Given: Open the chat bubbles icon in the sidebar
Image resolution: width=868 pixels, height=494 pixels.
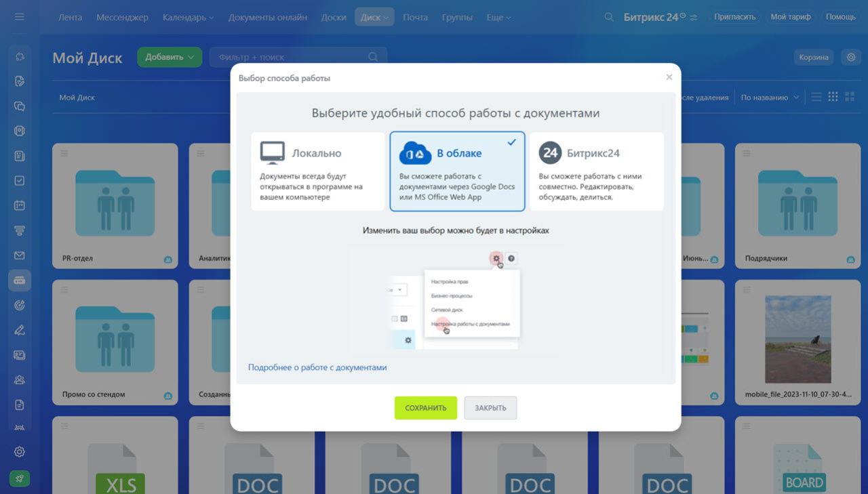Looking at the screenshot, I should click(x=19, y=106).
